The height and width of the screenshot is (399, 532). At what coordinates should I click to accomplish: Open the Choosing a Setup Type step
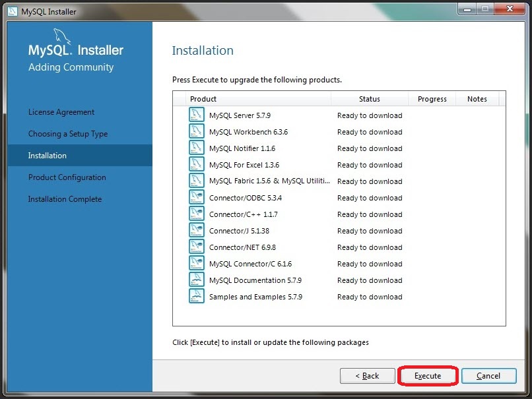(x=68, y=134)
